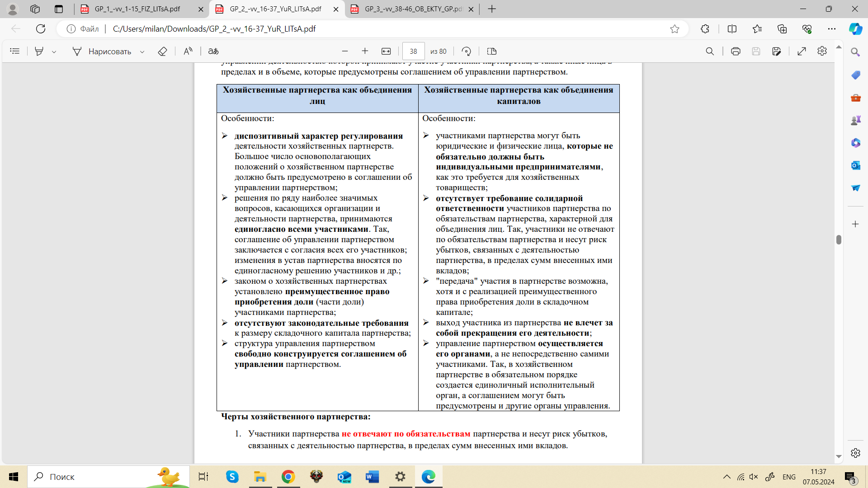Viewport: 868px width, 488px height.
Task: Expand highlight color options dropdown
Action: [54, 52]
